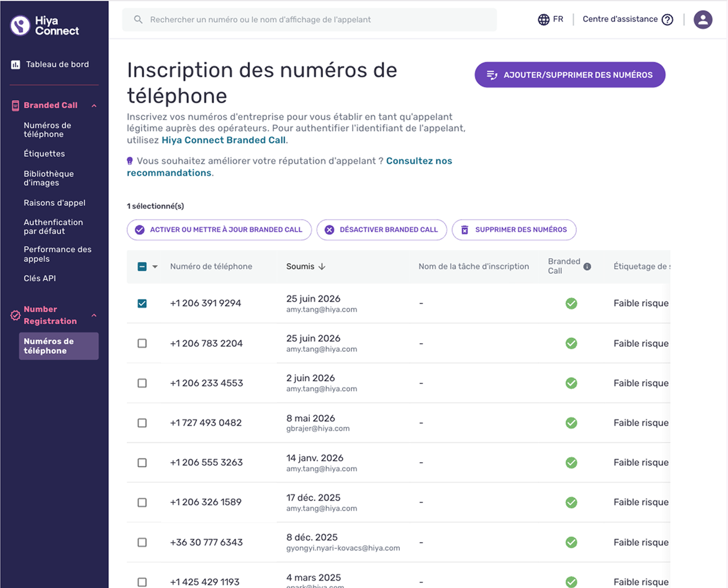Click the Number Registration badge icon

coord(15,315)
